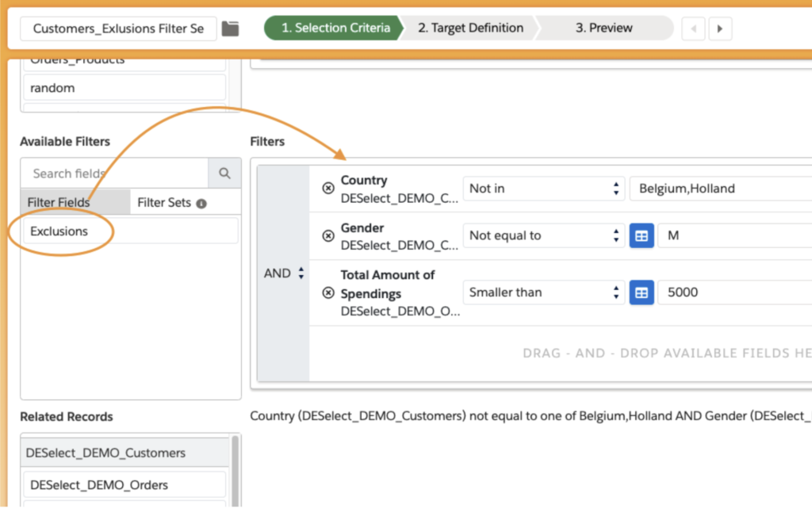Click the Search fields input box
The image size is (812, 508).
[x=115, y=173]
